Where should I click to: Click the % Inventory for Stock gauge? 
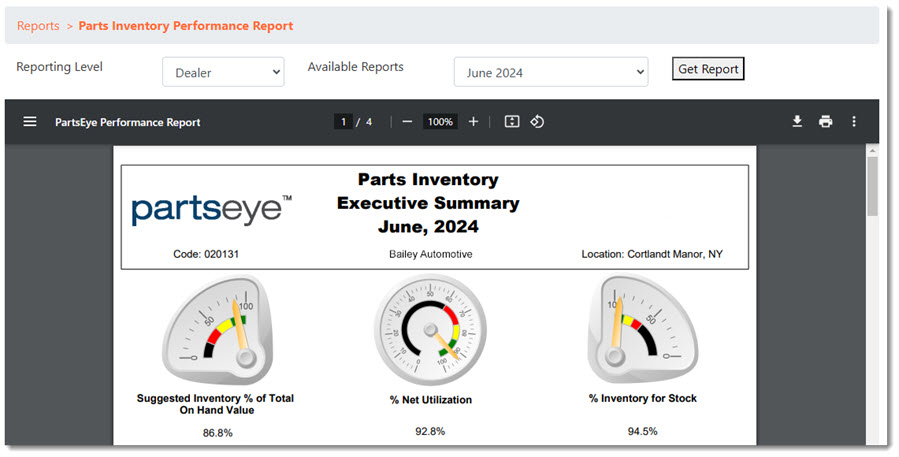point(643,328)
